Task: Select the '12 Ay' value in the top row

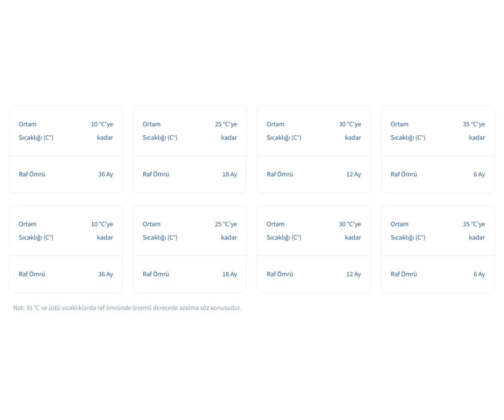Action: tap(353, 174)
